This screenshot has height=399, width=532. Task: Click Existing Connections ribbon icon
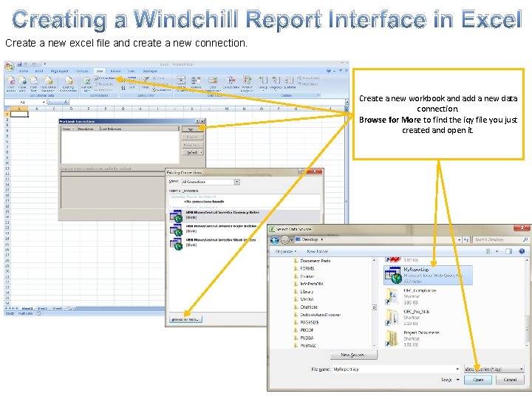click(68, 83)
